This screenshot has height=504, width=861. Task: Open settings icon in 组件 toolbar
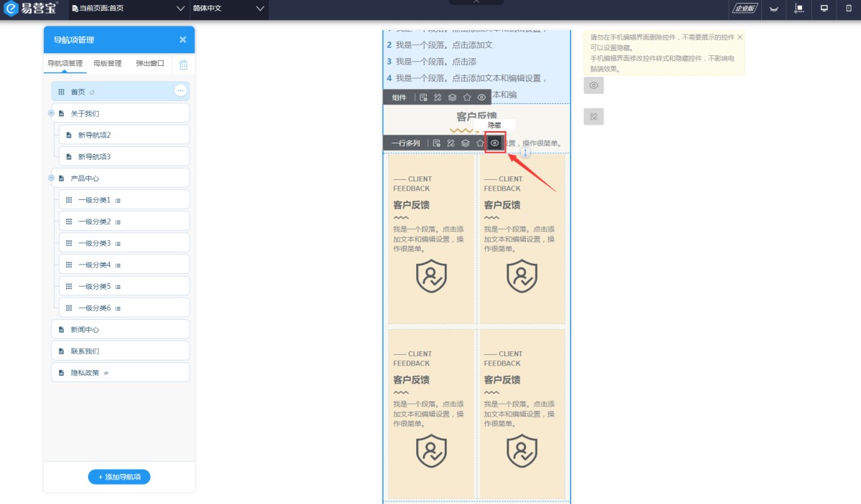(x=423, y=98)
